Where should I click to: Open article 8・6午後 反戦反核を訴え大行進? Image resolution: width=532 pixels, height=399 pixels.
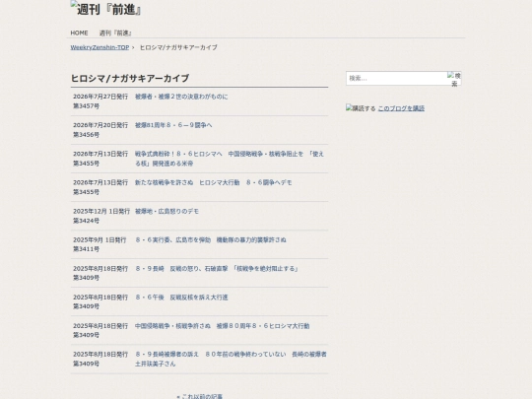[181, 298]
